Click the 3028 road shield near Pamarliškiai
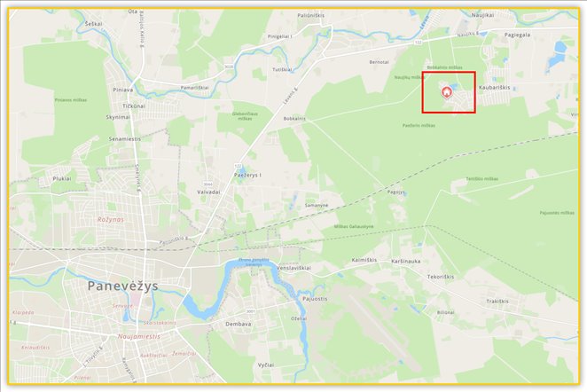 [x=229, y=67]
